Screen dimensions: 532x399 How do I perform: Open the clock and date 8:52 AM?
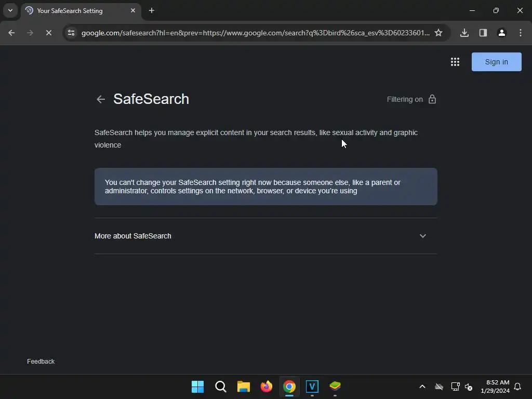pos(495,387)
